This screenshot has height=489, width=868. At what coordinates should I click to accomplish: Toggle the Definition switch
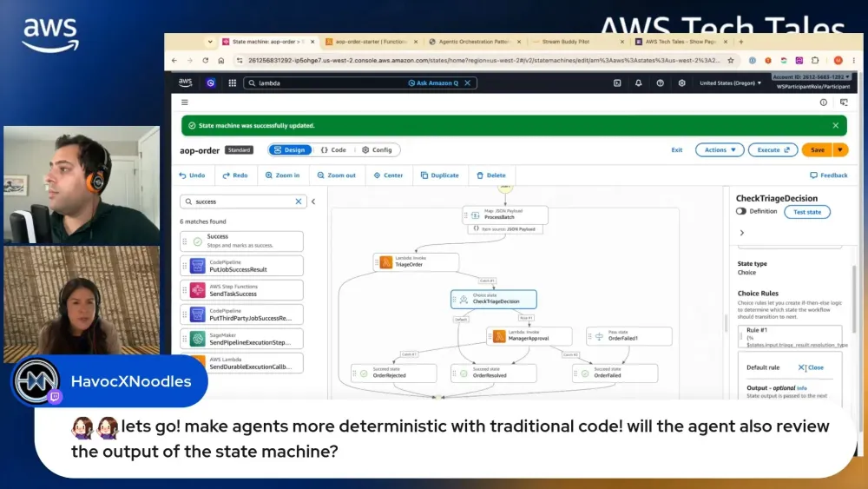741,212
